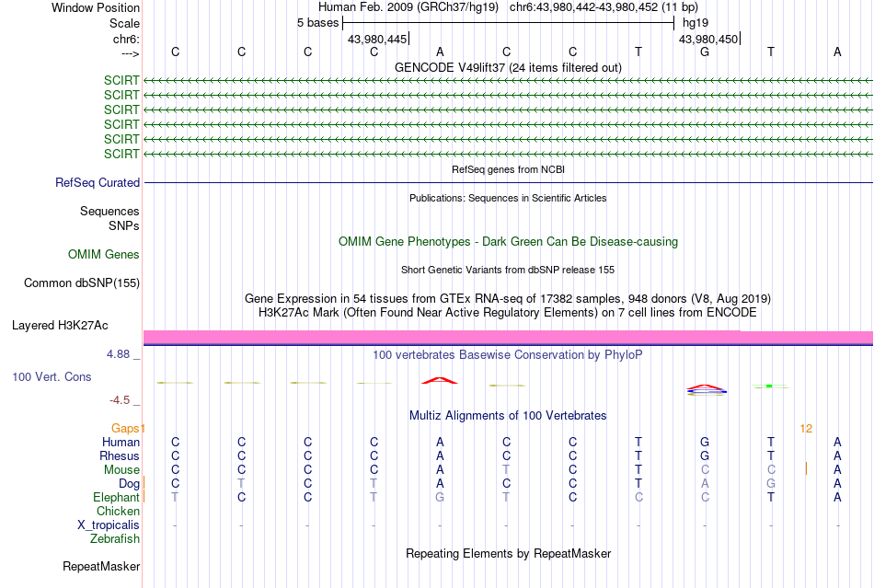The image size is (874, 588).
Task: Open the RefSeq genes from NCBI title
Action: tap(508, 169)
